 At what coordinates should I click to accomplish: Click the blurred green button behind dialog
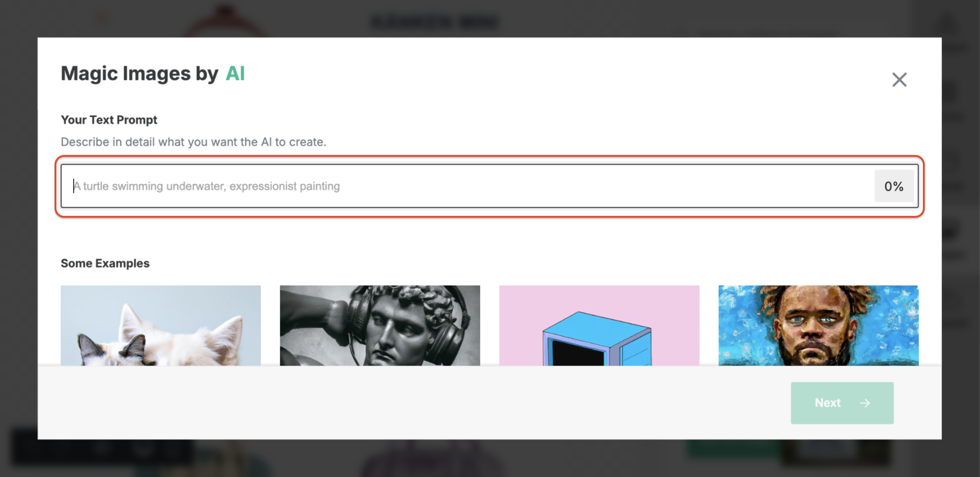(x=731, y=449)
